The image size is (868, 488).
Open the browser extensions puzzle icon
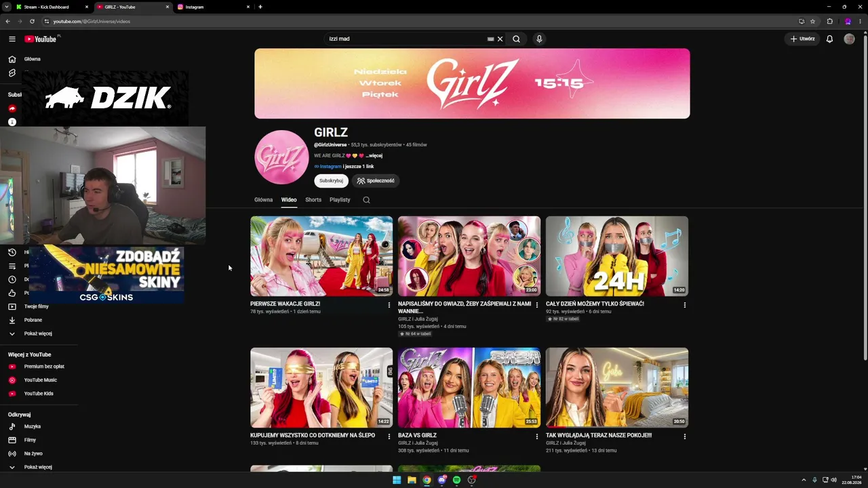[x=829, y=21]
